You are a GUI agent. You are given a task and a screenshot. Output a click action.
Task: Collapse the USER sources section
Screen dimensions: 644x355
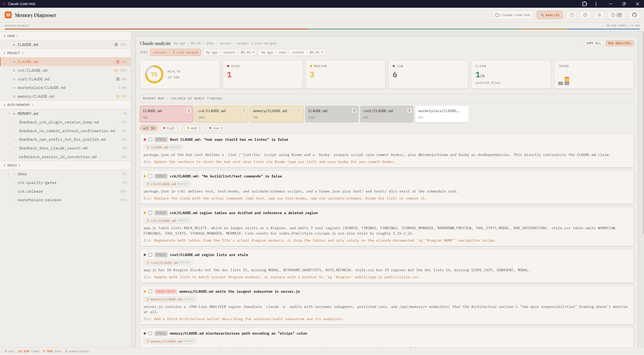click(65, 36)
